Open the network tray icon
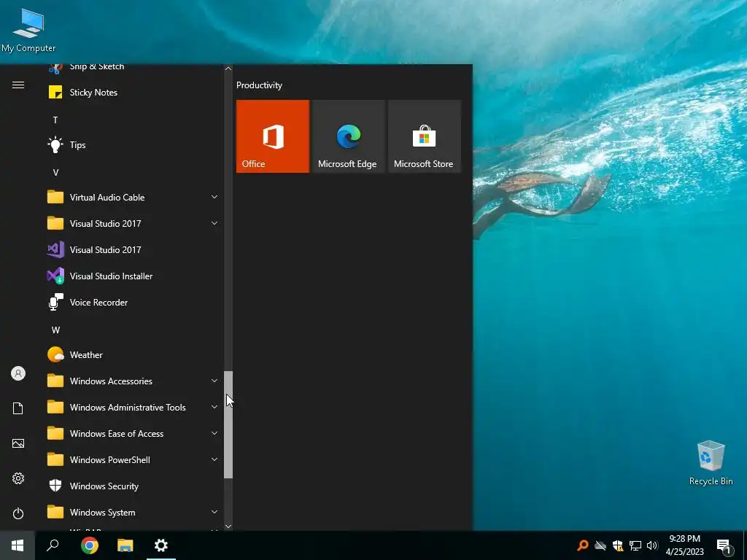Screen dimensions: 747x560 635,545
